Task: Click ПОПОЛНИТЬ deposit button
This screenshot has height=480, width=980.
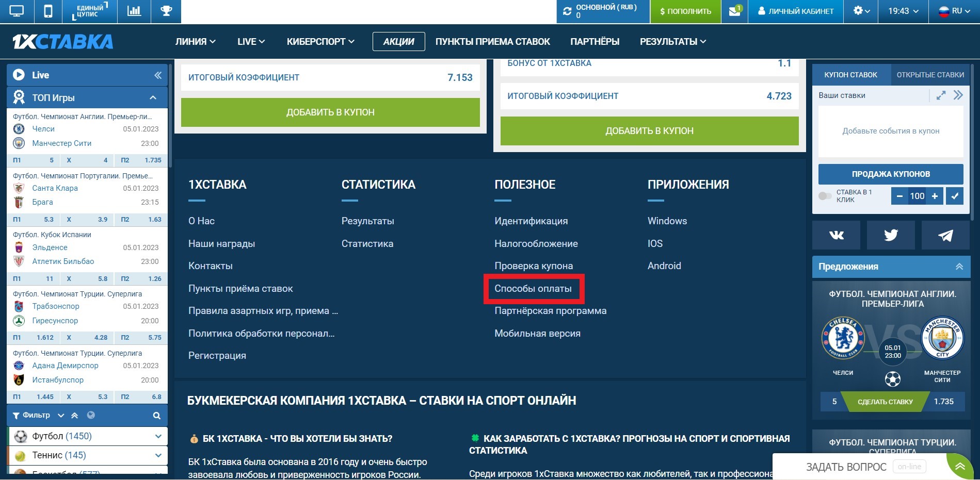Action: (x=685, y=11)
